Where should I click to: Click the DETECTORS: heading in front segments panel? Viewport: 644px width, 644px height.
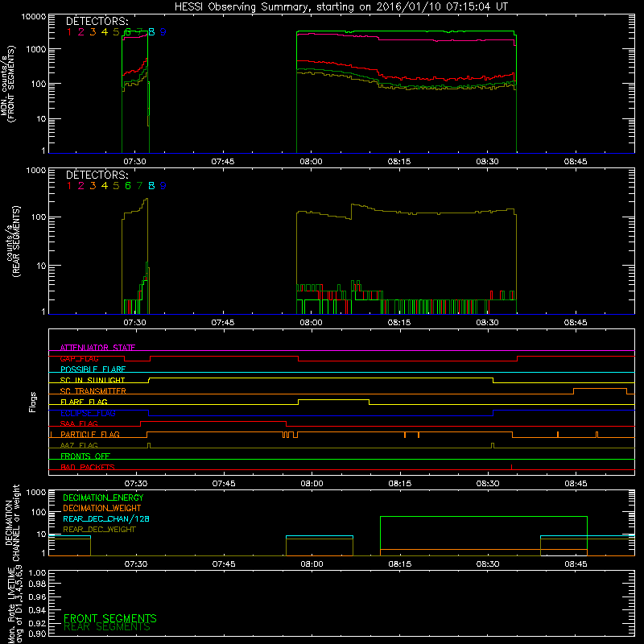point(97,22)
